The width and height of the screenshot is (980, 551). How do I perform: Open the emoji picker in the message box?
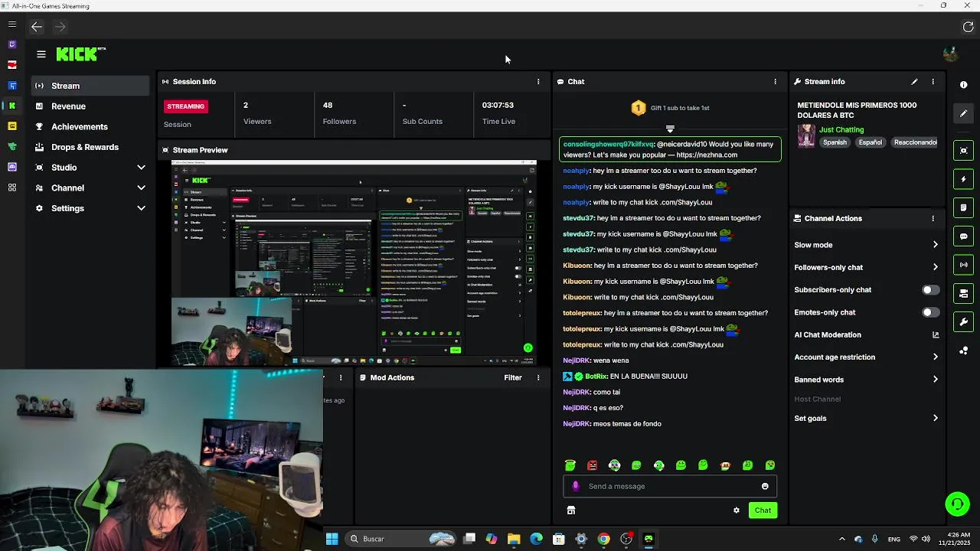click(765, 486)
